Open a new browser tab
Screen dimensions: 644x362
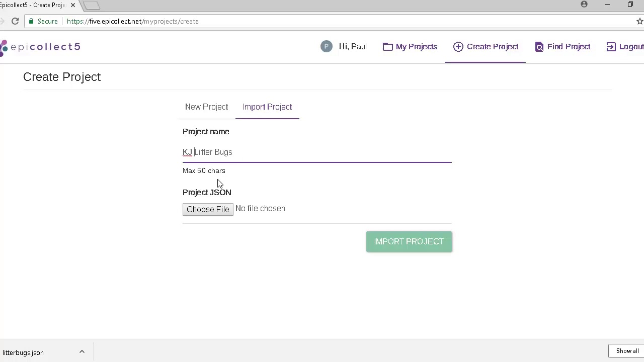[92, 5]
